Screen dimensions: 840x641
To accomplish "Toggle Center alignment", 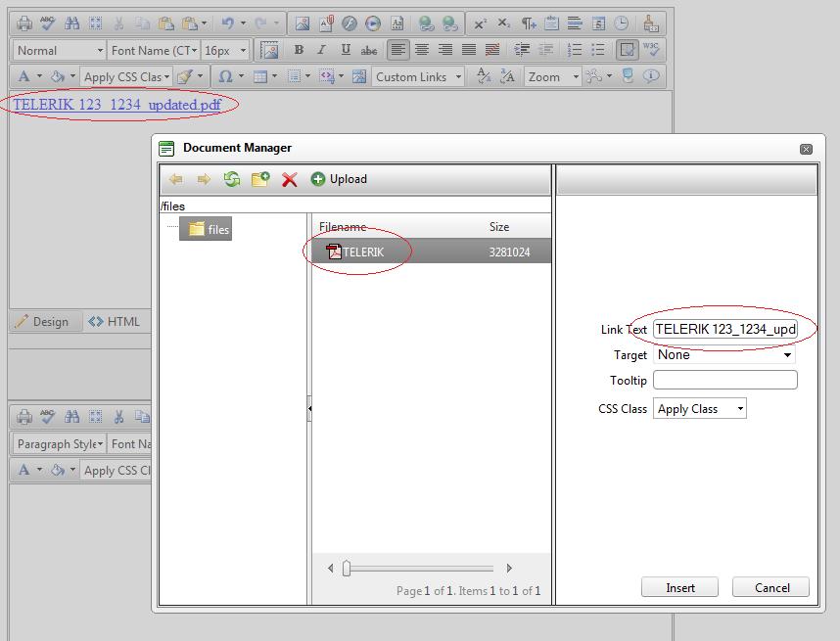I will coord(422,50).
